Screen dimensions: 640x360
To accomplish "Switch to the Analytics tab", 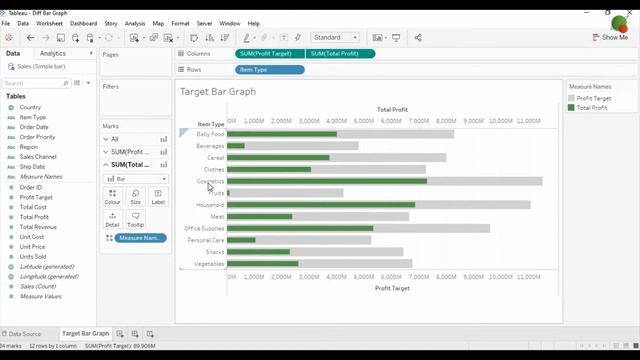I will point(53,53).
